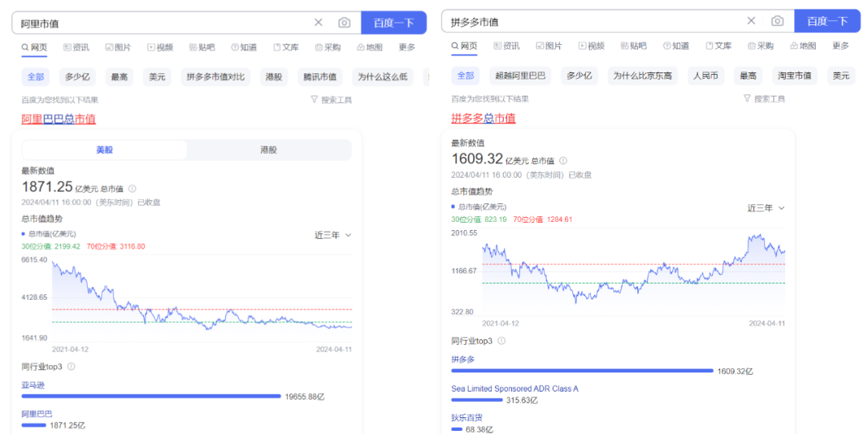Toggle 总市值(亿美元) legend in Alibaba chart
The width and height of the screenshot is (868, 439).
coord(49,234)
